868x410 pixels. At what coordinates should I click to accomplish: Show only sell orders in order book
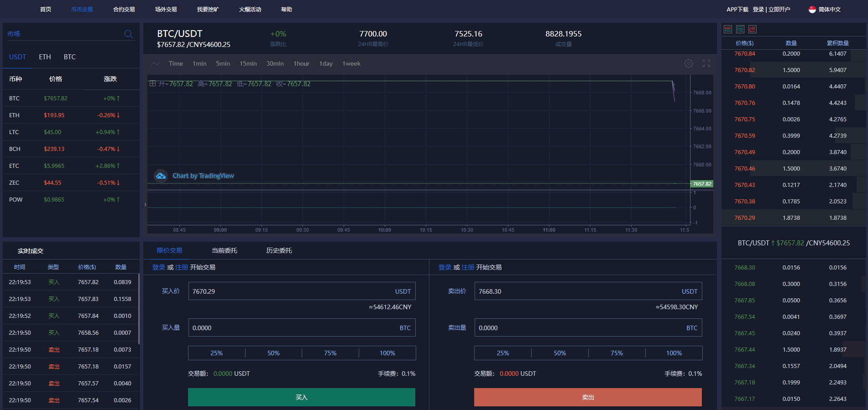tap(753, 29)
